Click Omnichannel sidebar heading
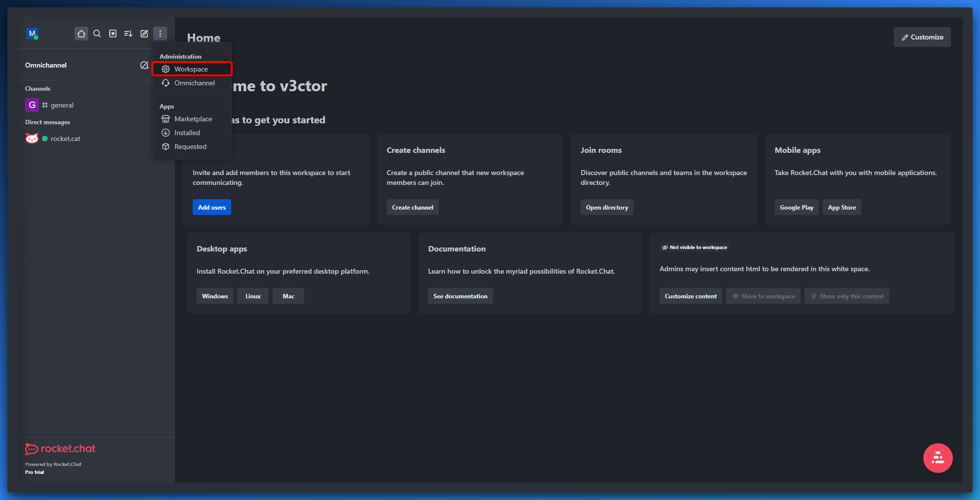This screenshot has height=500, width=980. click(x=46, y=65)
